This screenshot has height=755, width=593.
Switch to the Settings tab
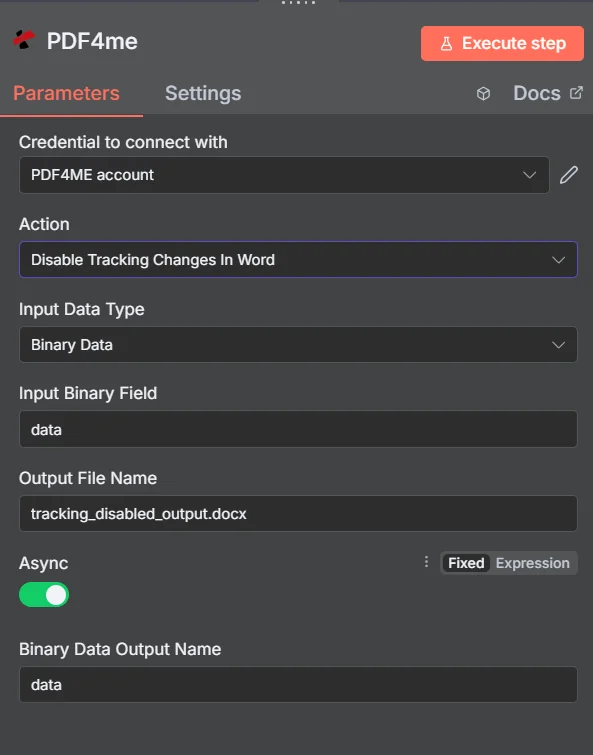point(203,93)
